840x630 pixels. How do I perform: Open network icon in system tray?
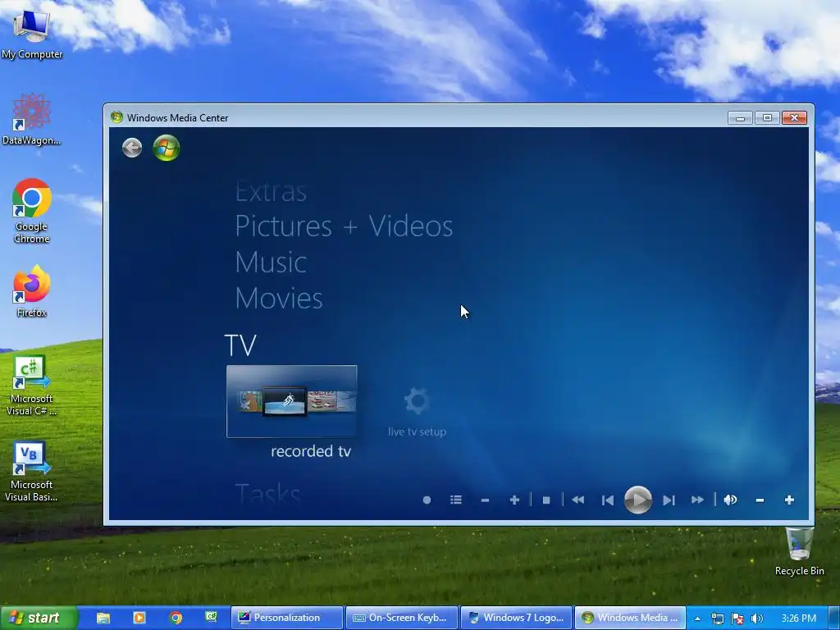[x=717, y=619]
